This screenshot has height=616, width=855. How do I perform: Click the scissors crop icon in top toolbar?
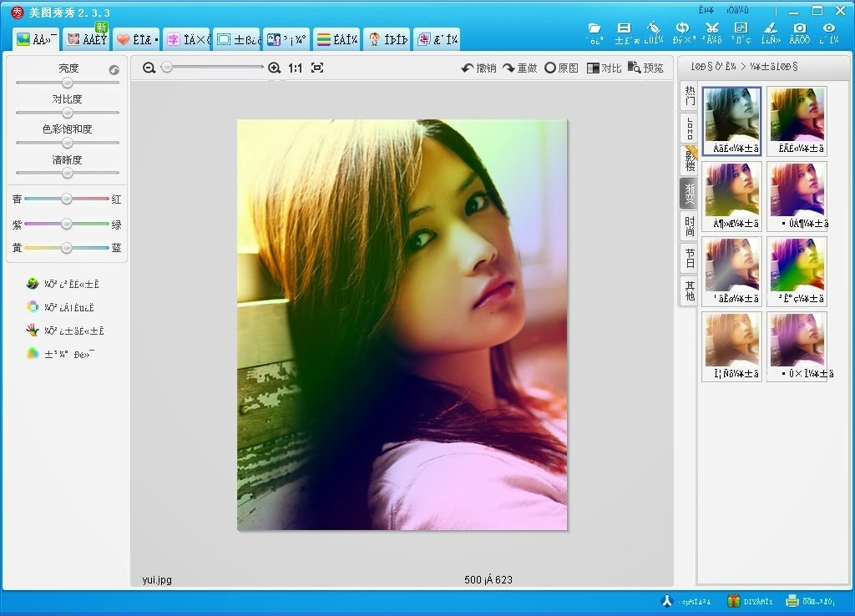coord(711,28)
